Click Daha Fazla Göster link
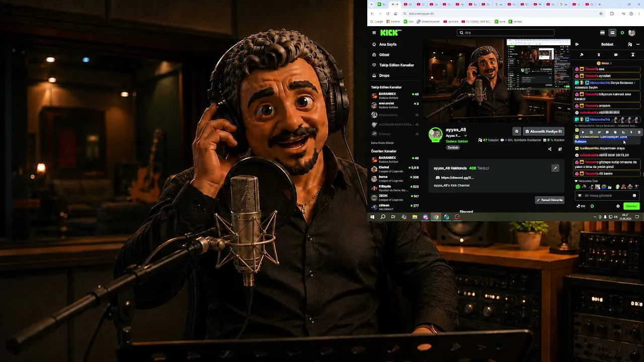Viewport: 644px width, 362px height. click(382, 143)
